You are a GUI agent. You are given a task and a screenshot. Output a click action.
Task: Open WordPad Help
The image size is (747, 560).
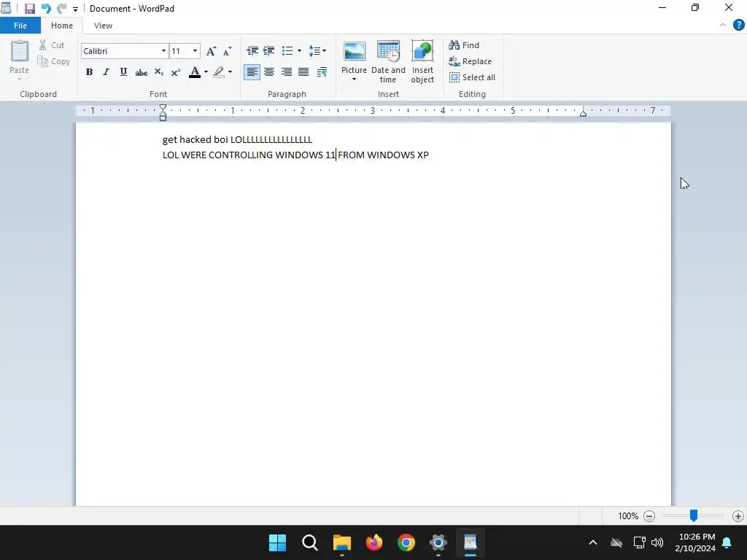(738, 25)
